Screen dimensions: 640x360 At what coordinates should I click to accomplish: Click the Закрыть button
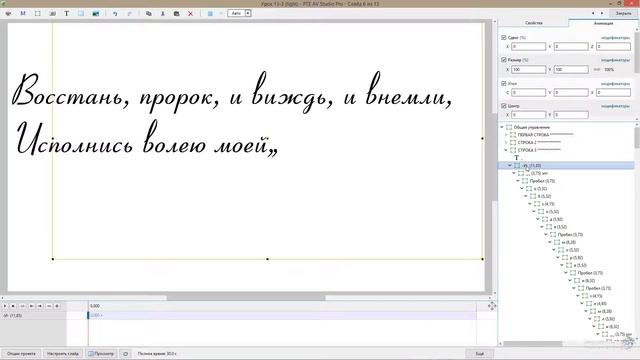tap(623, 13)
